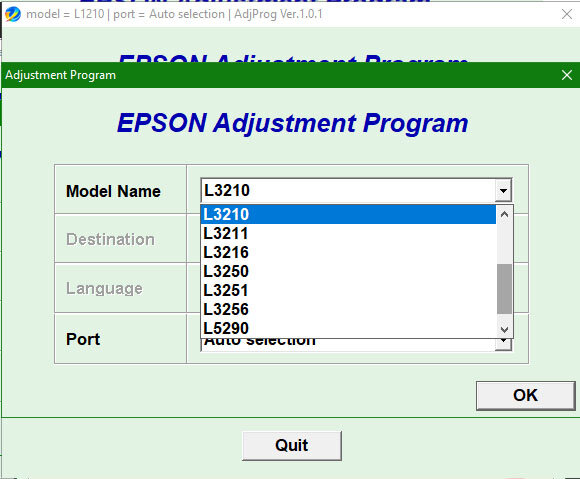The height and width of the screenshot is (479, 580).
Task: Select L3210 in the model list
Action: (348, 214)
